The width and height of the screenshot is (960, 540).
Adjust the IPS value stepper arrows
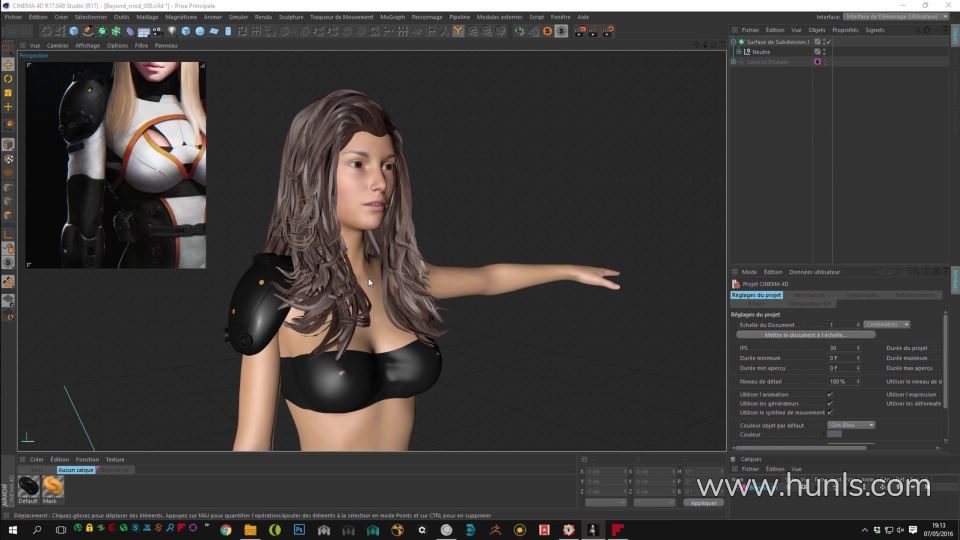[x=858, y=348]
